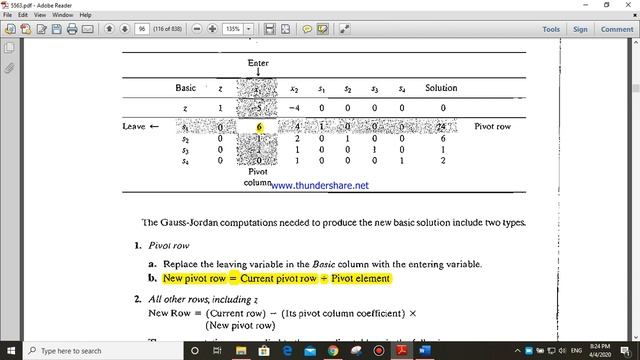The width and height of the screenshot is (640, 360).
Task: Show page thumbnails panel icon
Action: pos(9,48)
